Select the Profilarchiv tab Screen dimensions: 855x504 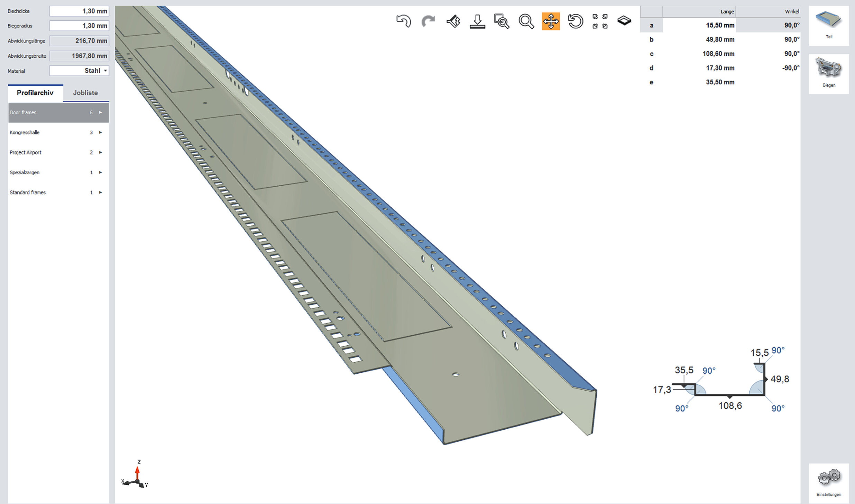point(35,93)
